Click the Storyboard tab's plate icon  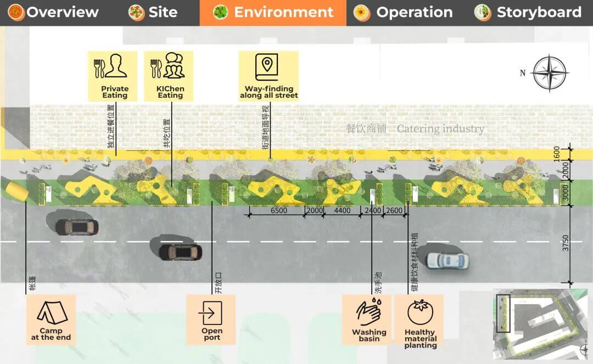(x=483, y=13)
